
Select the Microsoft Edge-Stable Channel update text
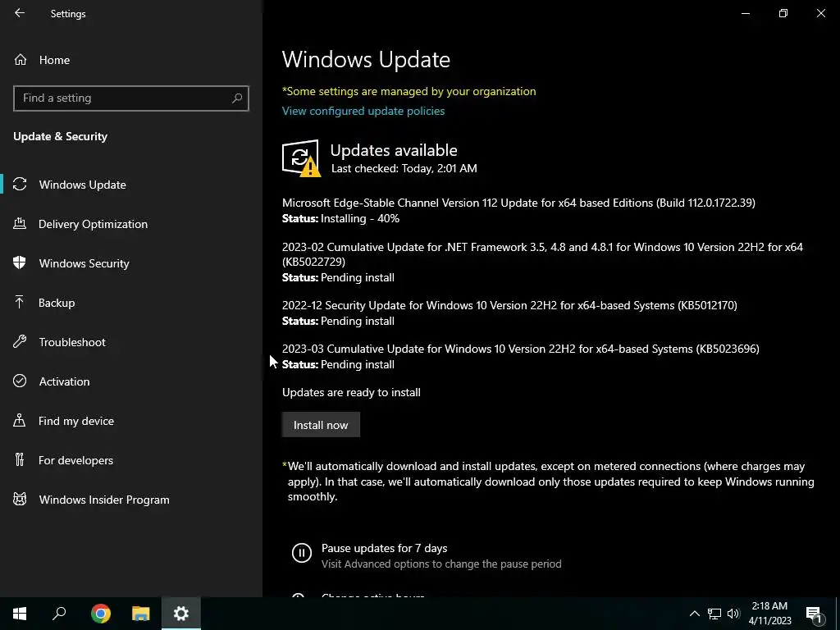(518, 203)
